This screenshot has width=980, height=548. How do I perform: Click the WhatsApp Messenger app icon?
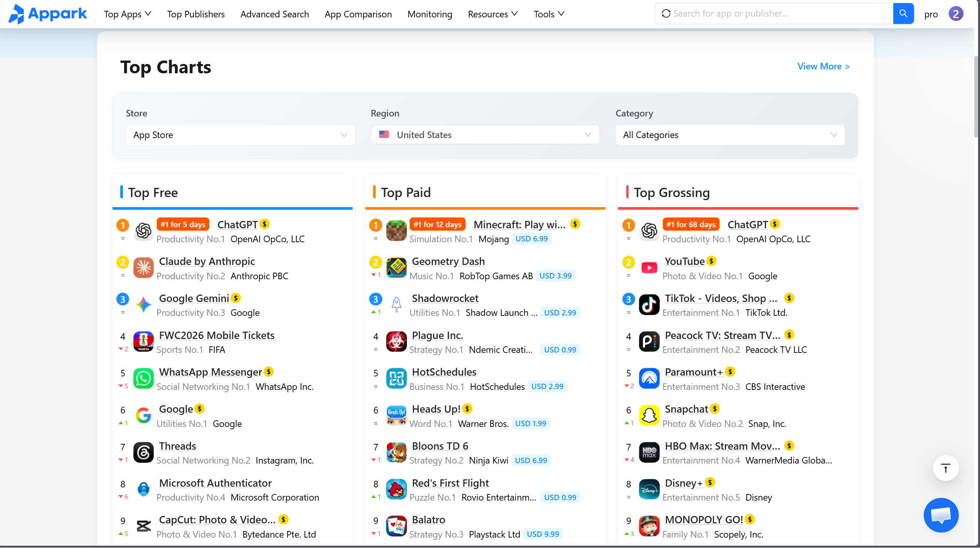(143, 379)
